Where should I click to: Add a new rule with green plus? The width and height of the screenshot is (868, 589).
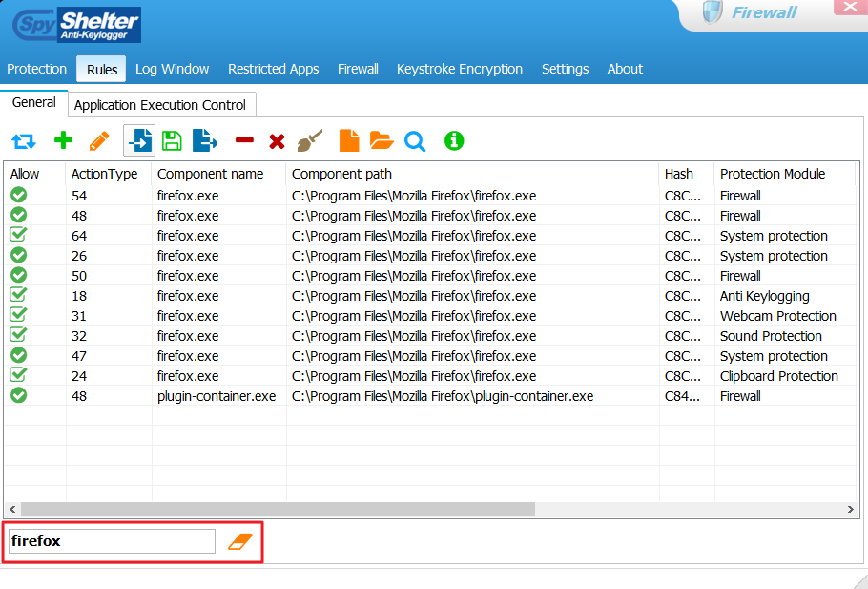coord(63,140)
